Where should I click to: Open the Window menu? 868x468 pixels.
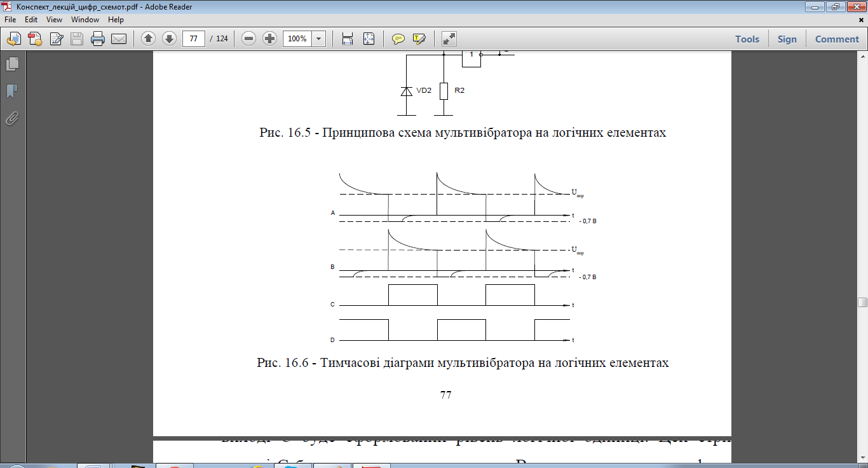coord(85,20)
